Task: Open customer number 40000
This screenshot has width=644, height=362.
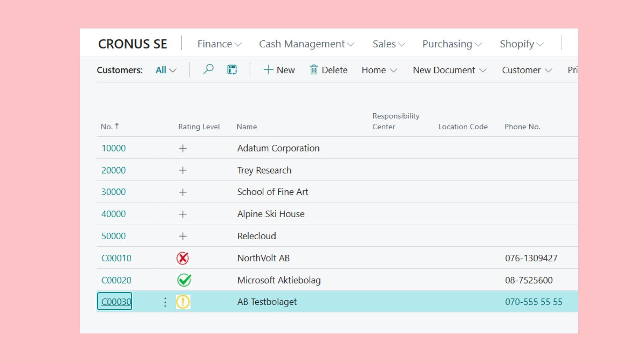Action: click(x=113, y=214)
